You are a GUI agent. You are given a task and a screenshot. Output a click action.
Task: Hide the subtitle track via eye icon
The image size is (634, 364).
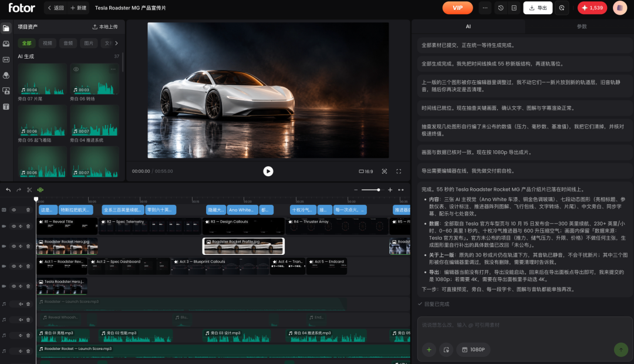click(14, 210)
